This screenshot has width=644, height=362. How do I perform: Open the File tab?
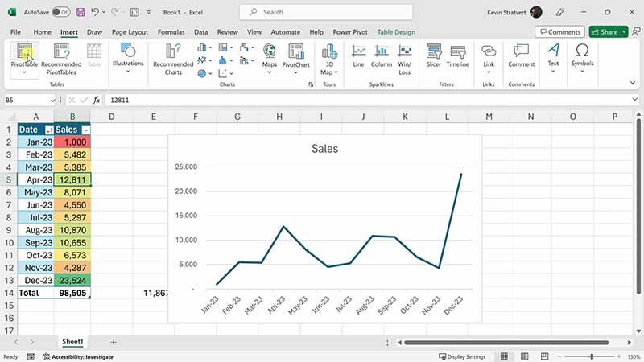15,32
